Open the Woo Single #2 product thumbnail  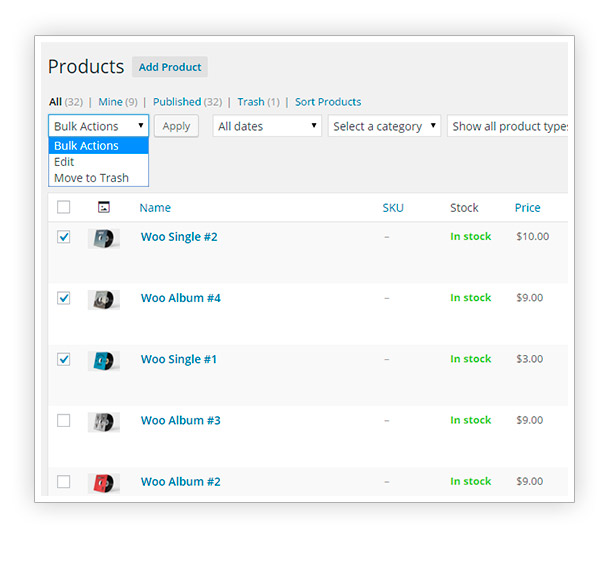[104, 238]
